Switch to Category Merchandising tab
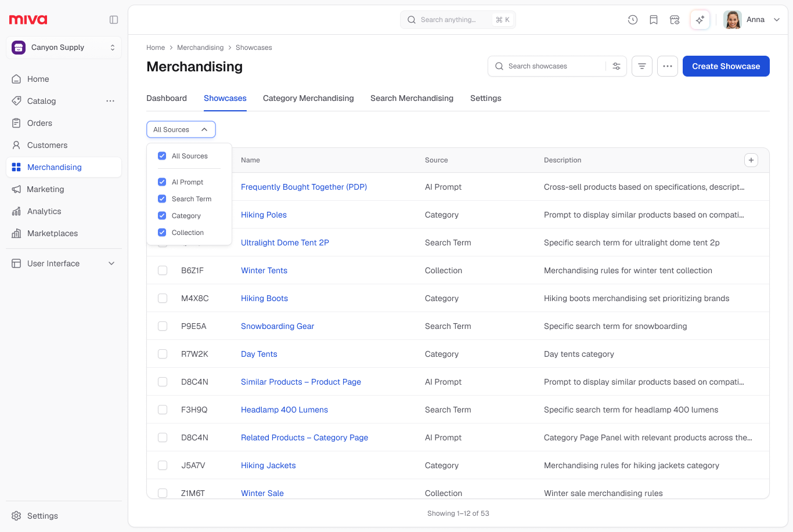This screenshot has width=793, height=532. (x=308, y=98)
